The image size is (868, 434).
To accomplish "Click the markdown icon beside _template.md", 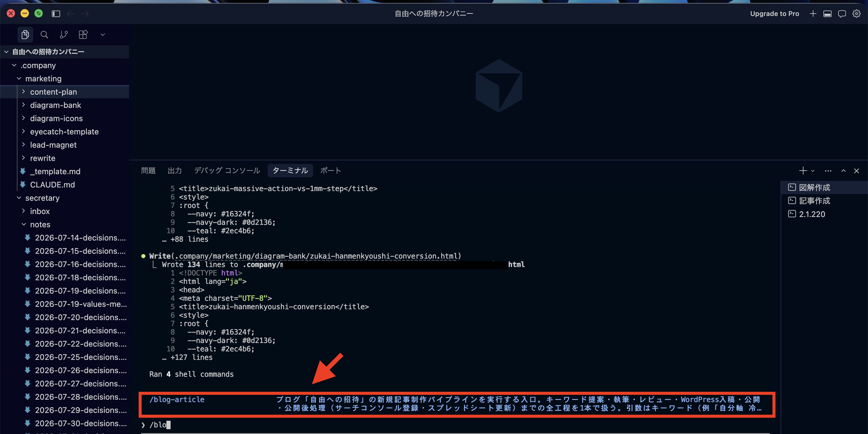I will (23, 171).
